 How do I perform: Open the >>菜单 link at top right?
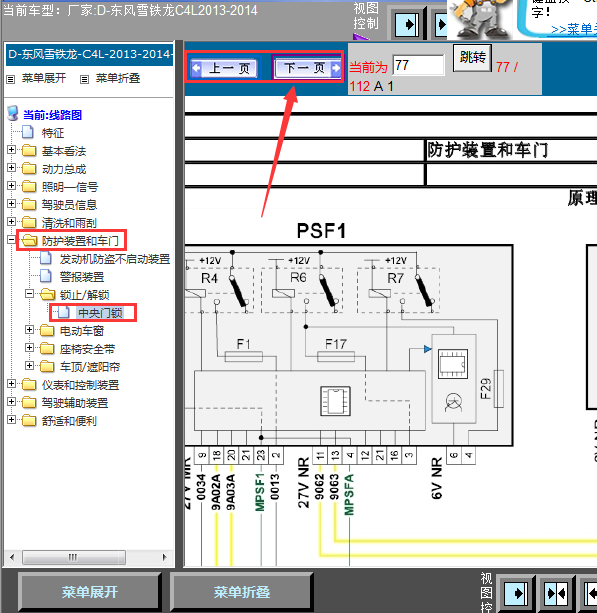574,29
